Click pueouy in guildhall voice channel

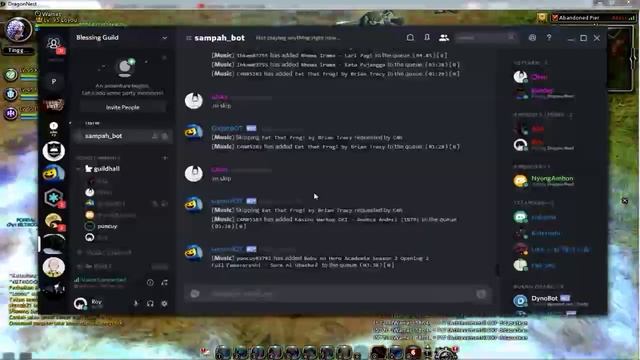coord(107,226)
